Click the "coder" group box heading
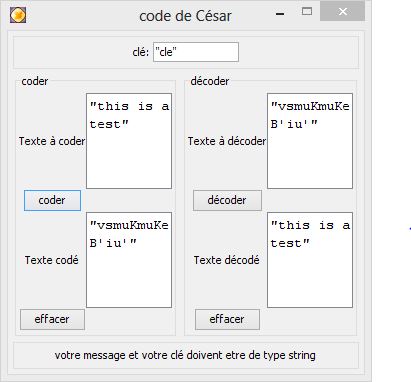 click(x=35, y=81)
